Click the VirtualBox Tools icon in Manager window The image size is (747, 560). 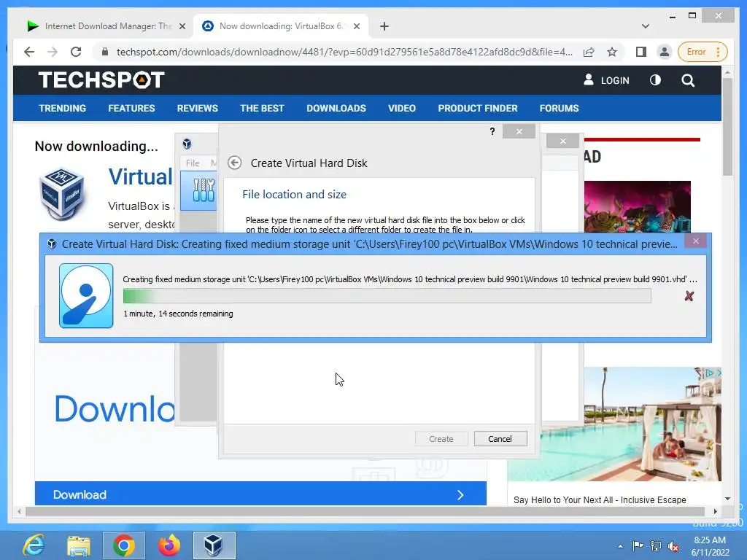204,190
